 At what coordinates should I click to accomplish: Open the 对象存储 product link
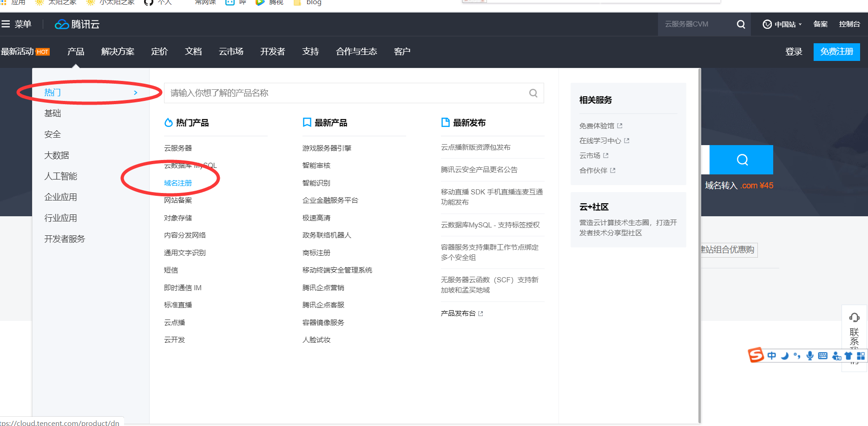tap(178, 218)
